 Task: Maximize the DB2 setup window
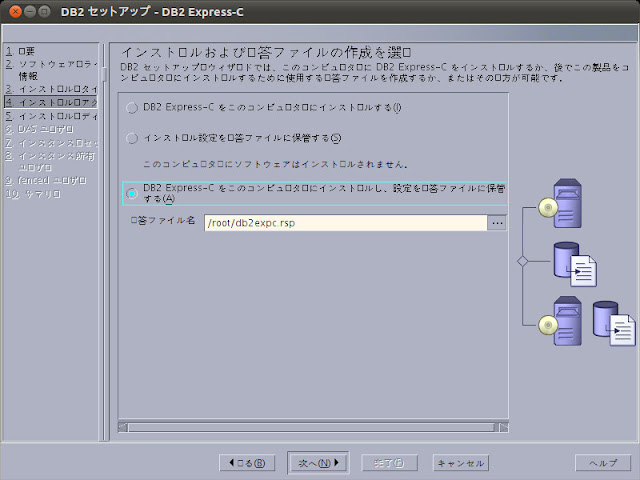(x=44, y=11)
